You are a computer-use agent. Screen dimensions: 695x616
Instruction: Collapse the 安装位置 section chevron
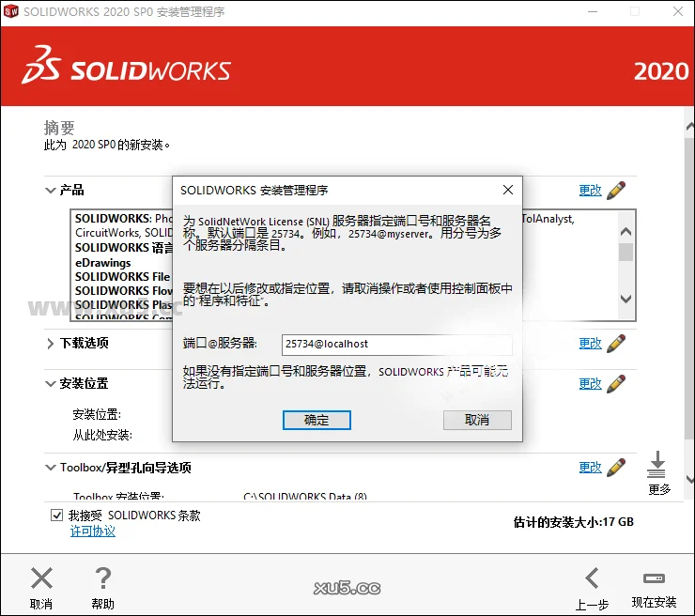[x=51, y=384]
